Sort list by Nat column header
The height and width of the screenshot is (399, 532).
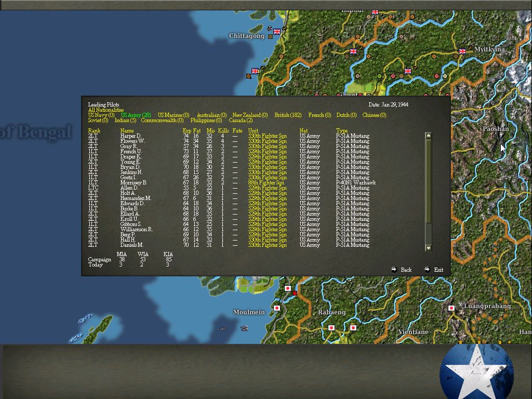coord(303,130)
